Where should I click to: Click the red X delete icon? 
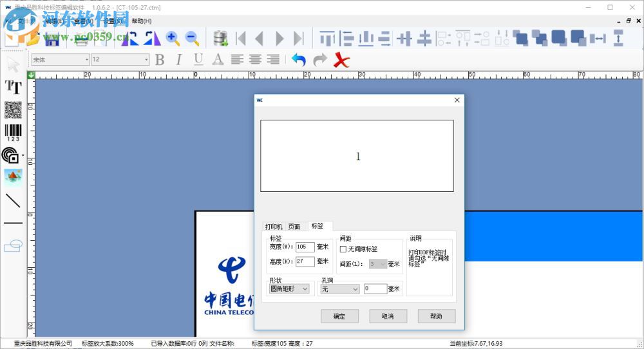[x=341, y=60]
